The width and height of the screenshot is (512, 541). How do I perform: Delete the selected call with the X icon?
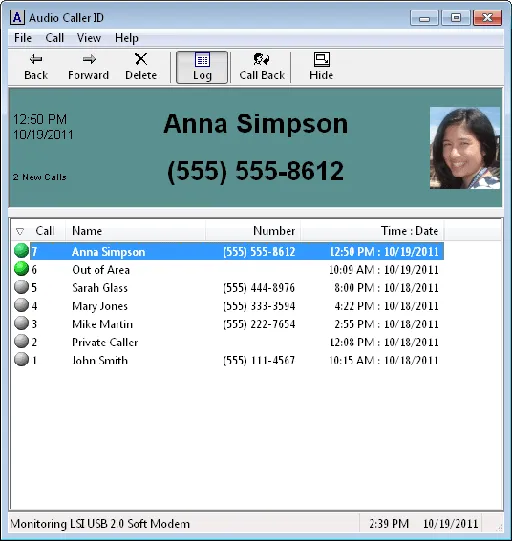click(141, 67)
